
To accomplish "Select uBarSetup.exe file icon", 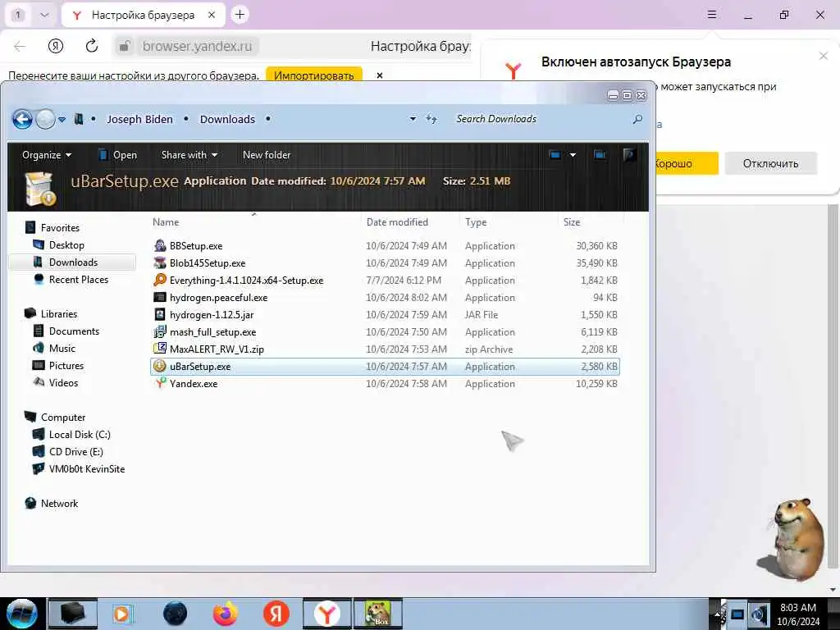I will tap(160, 367).
